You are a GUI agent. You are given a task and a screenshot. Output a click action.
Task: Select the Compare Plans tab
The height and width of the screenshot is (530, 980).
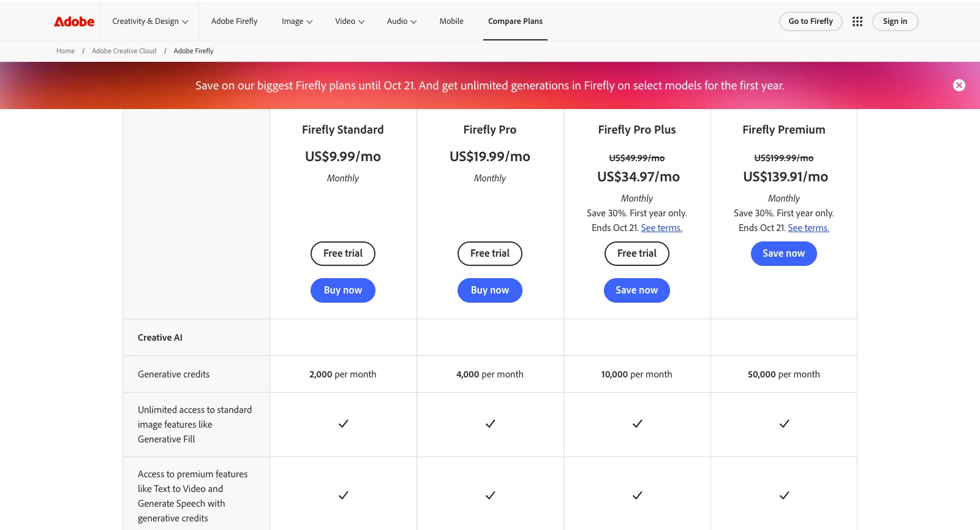pos(515,21)
